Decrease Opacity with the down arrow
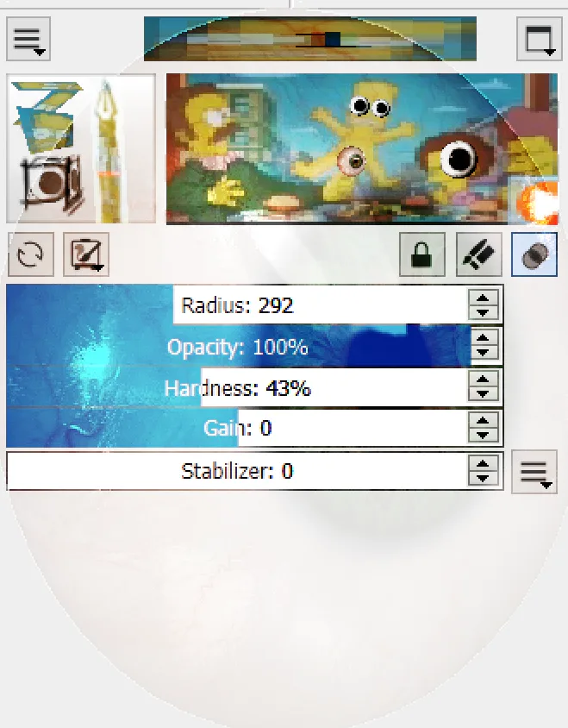Image resolution: width=568 pixels, height=728 pixels. click(483, 354)
